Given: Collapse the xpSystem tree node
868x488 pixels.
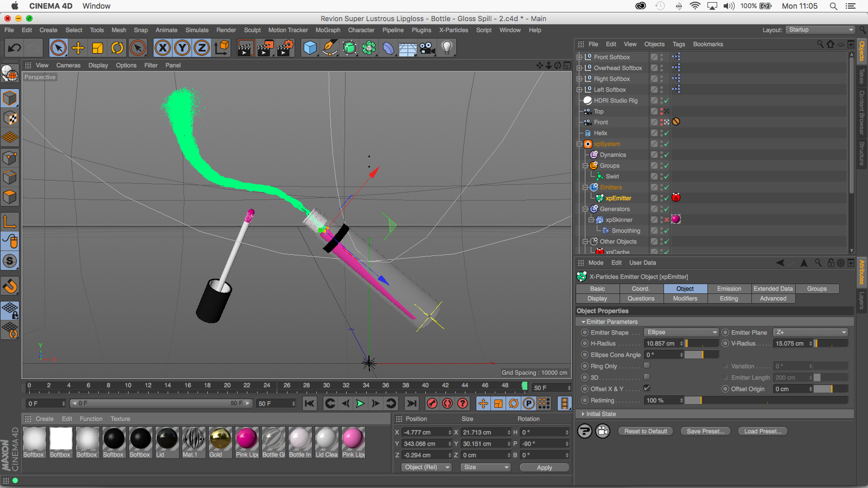Looking at the screenshot, I should 579,144.
